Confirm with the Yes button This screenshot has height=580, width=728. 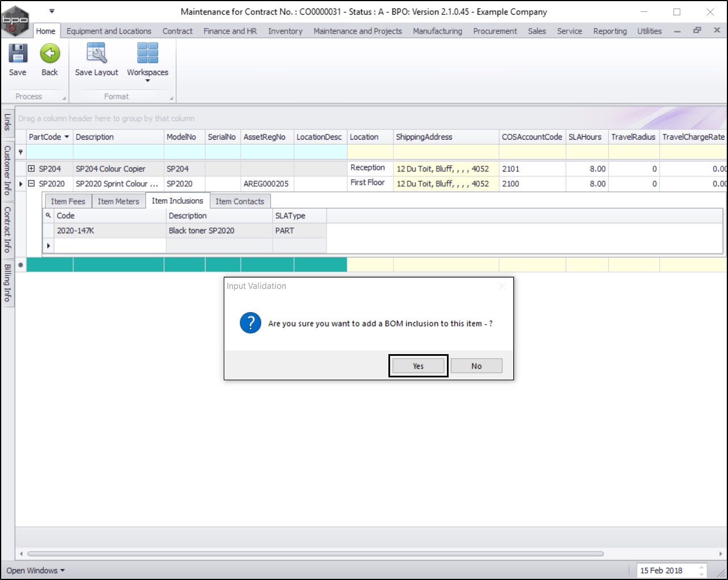pos(419,366)
